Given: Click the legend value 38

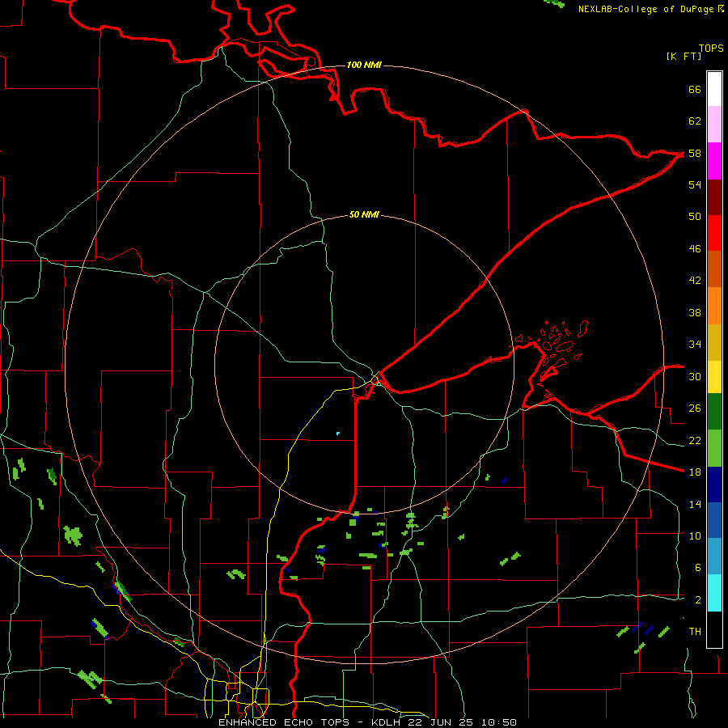Looking at the screenshot, I should [x=695, y=312].
